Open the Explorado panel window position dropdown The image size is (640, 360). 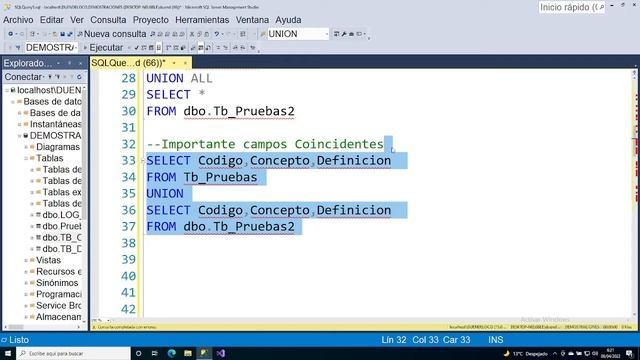[58, 63]
